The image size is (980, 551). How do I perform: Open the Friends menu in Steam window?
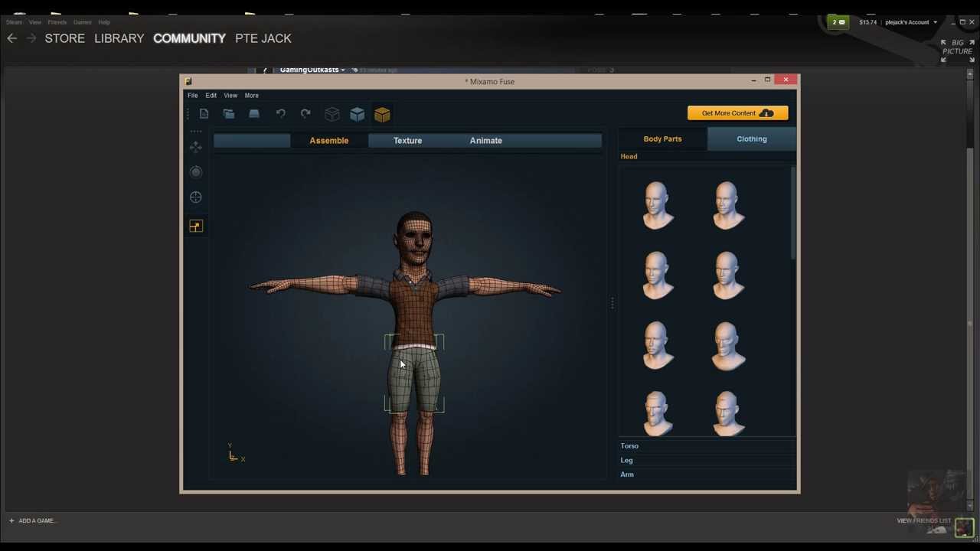click(x=57, y=22)
